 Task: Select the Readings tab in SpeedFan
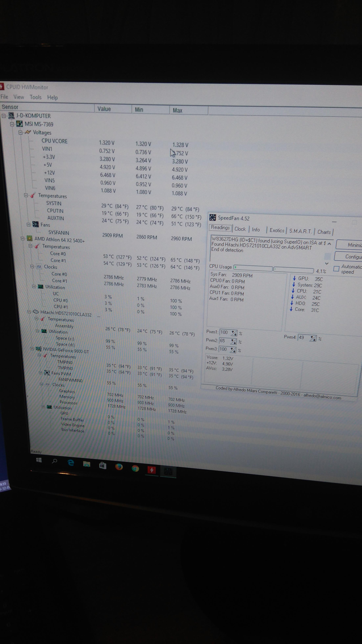(220, 228)
